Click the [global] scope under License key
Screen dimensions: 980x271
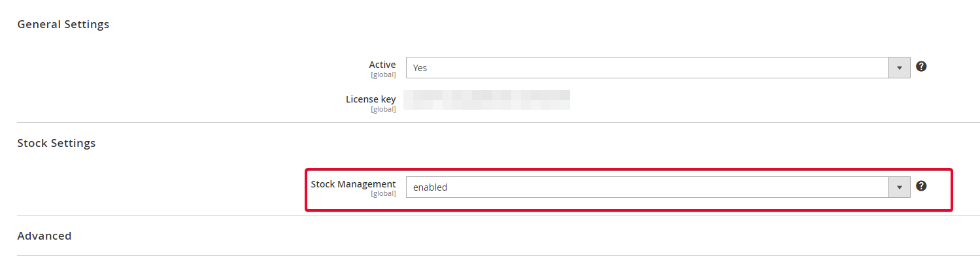(383, 110)
